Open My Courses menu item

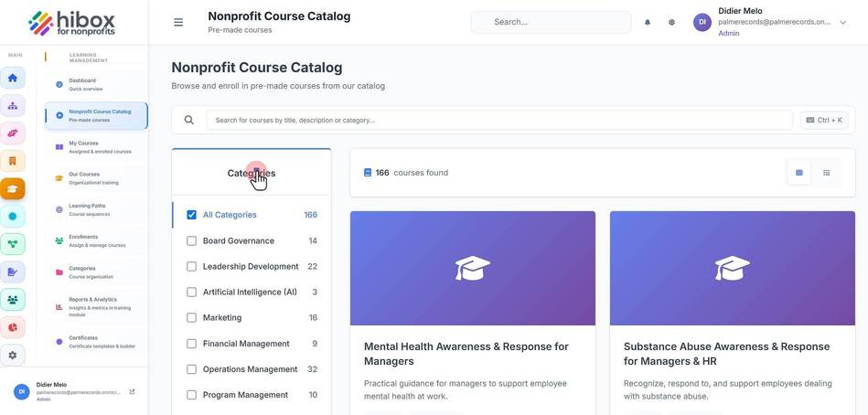click(96, 146)
